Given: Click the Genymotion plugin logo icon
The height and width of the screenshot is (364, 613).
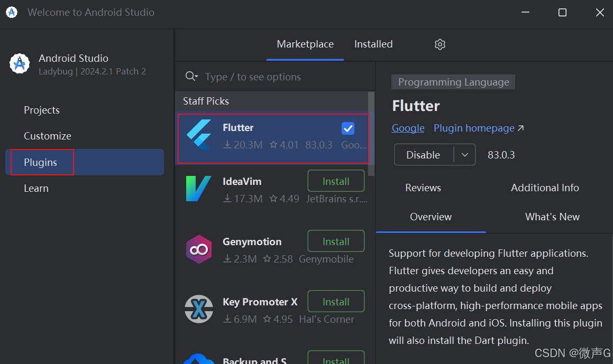Looking at the screenshot, I should tap(199, 249).
